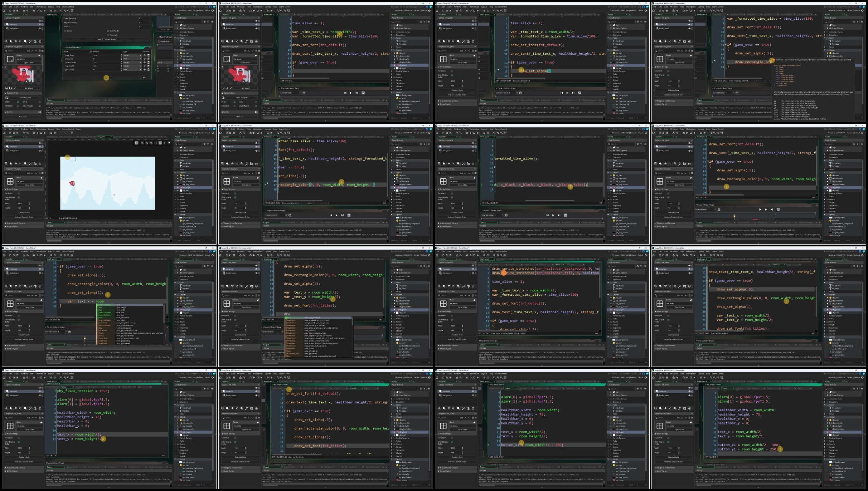Screen dimensions: 868x491
Task: Click max_health default value field
Action: (x=106, y=66)
